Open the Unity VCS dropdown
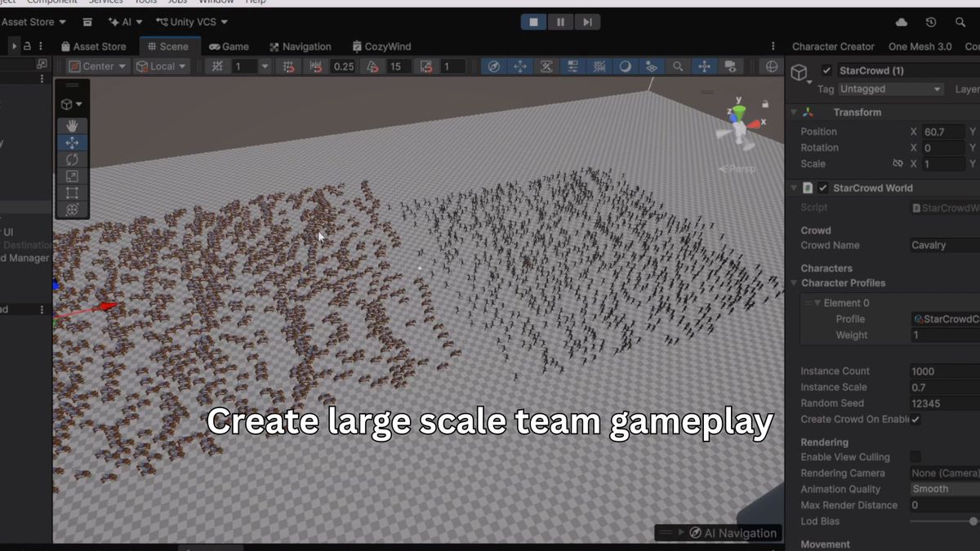Viewport: 980px width, 551px height. [192, 22]
